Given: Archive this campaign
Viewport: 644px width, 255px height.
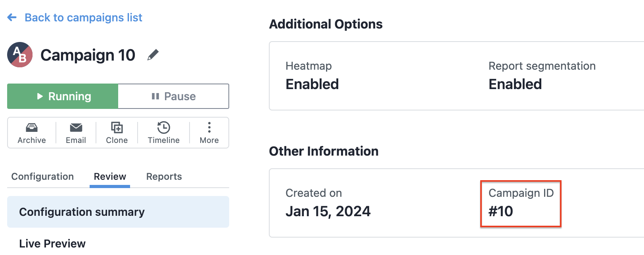Looking at the screenshot, I should pyautogui.click(x=32, y=133).
